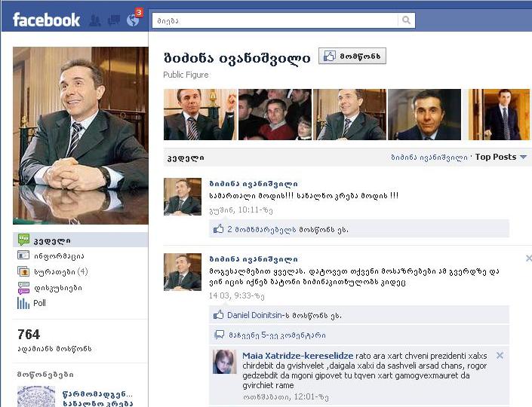Open the fourth close-up portrait thumbnail
Screen dimensions: 532x407
(424, 115)
